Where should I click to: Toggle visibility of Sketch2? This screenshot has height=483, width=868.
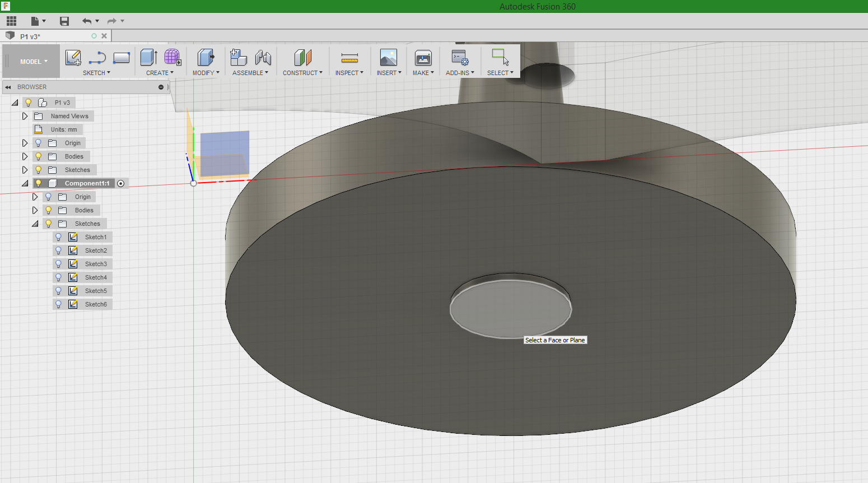click(x=58, y=250)
